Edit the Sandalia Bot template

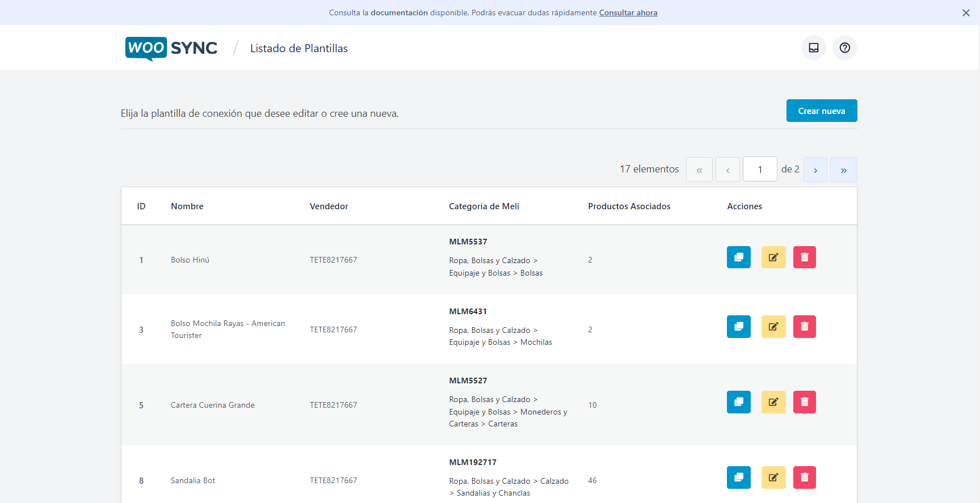point(773,477)
